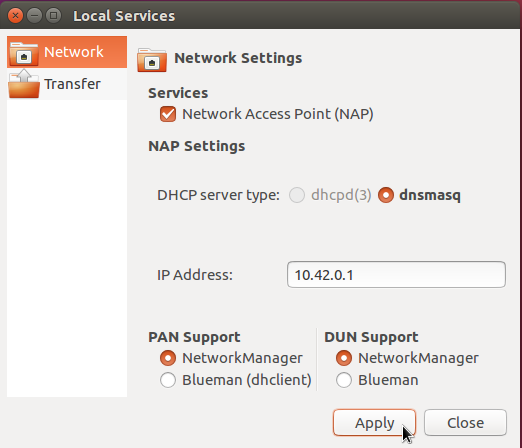Click the Network Settings header icon
The image size is (522, 448).
pyautogui.click(x=152, y=60)
